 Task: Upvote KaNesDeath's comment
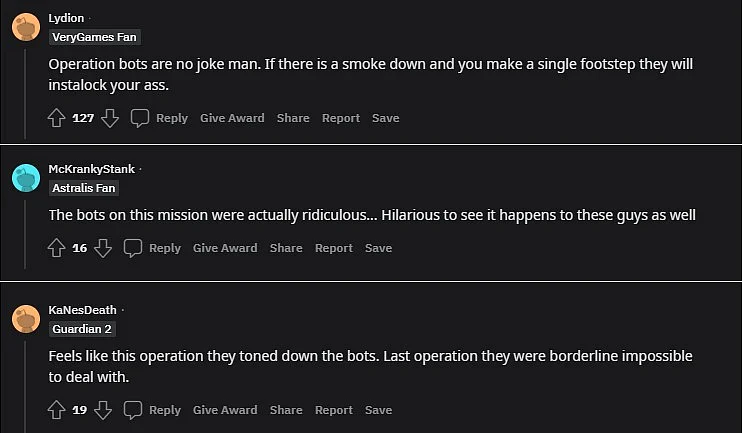coord(56,410)
